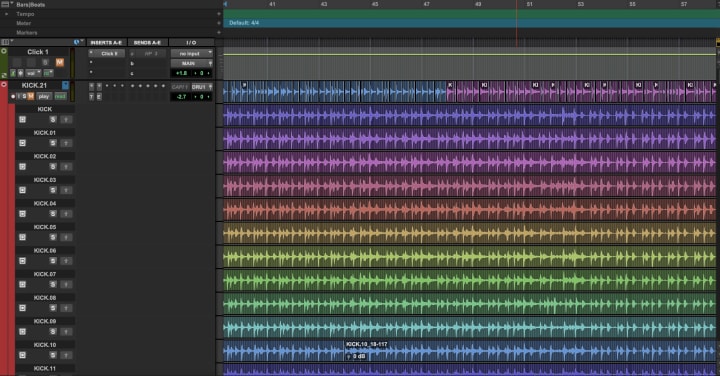Click the ruler view selector icon beside Bars|Beats
Image resolution: width=720 pixels, height=376 pixels.
[x=6, y=4]
